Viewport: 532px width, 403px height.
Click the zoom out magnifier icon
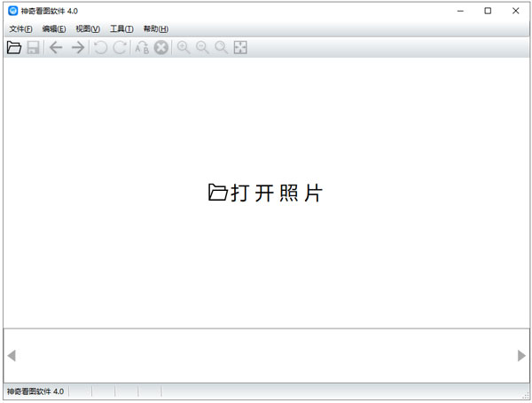click(202, 48)
